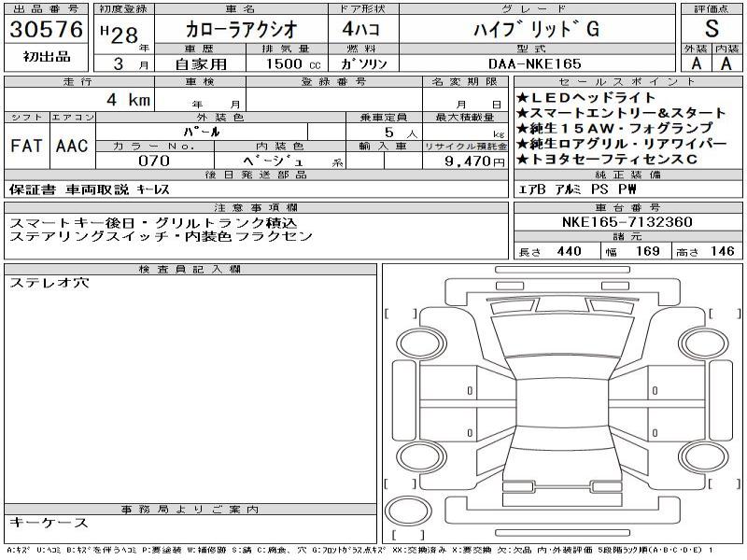The width and height of the screenshot is (747, 560).
Task: Click the chassis number NKE165-7132360
Action: [x=627, y=222]
